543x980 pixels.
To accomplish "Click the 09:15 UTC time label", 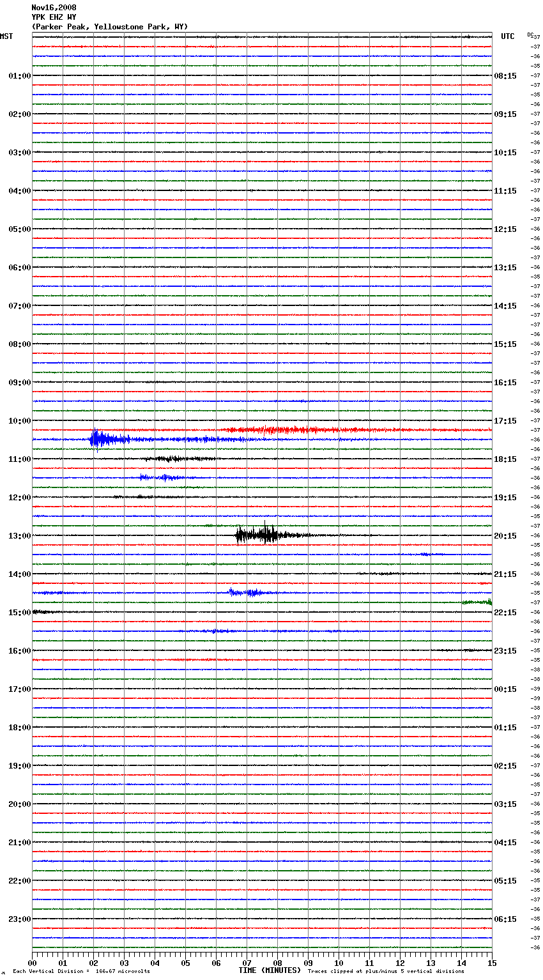I will [505, 114].
